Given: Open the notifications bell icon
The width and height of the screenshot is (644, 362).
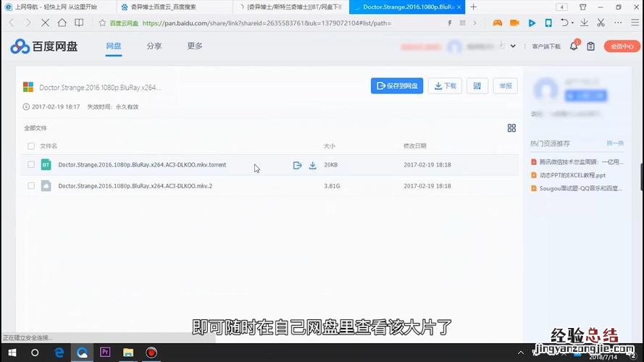Looking at the screenshot, I should coord(574,46).
